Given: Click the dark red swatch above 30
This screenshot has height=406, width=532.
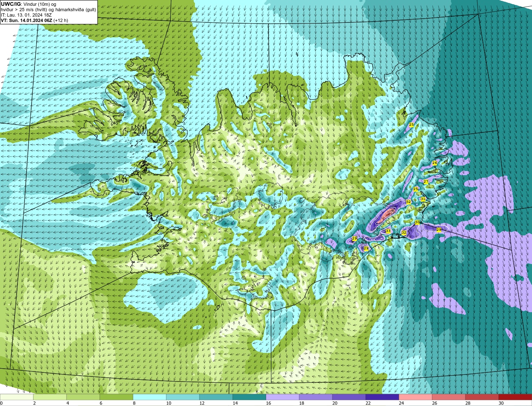Looking at the screenshot, I should pyautogui.click(x=515, y=397).
